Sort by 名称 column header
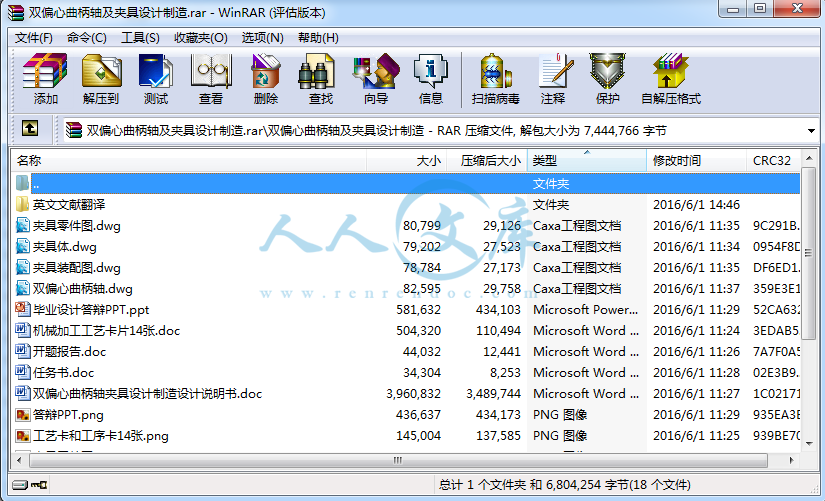The image size is (825, 501). point(189,161)
